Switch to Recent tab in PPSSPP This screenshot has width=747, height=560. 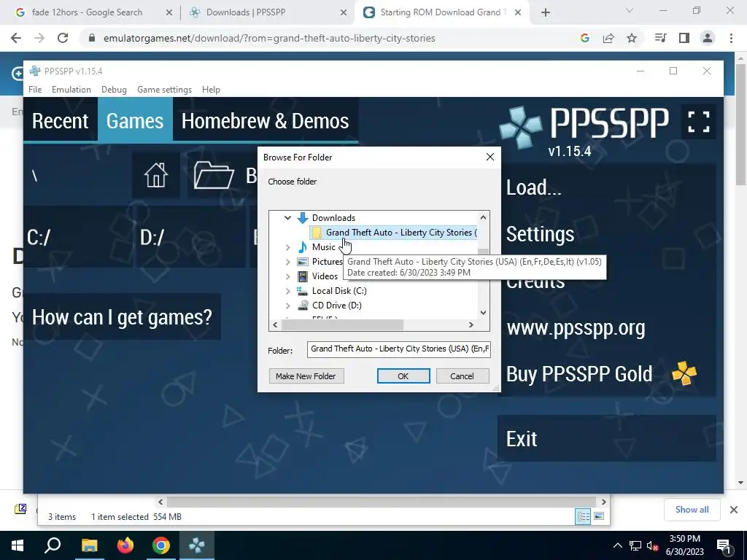[x=60, y=120]
